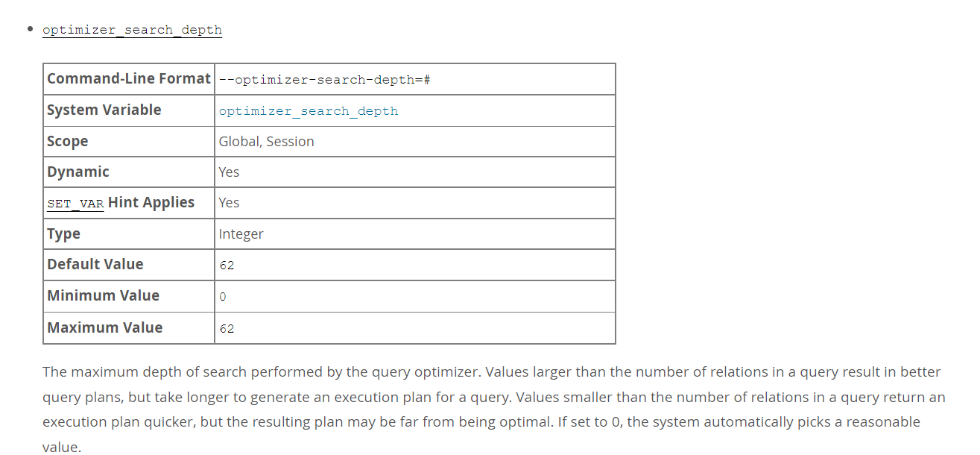
Task: Select the minimum value 0 link
Action: pos(223,297)
